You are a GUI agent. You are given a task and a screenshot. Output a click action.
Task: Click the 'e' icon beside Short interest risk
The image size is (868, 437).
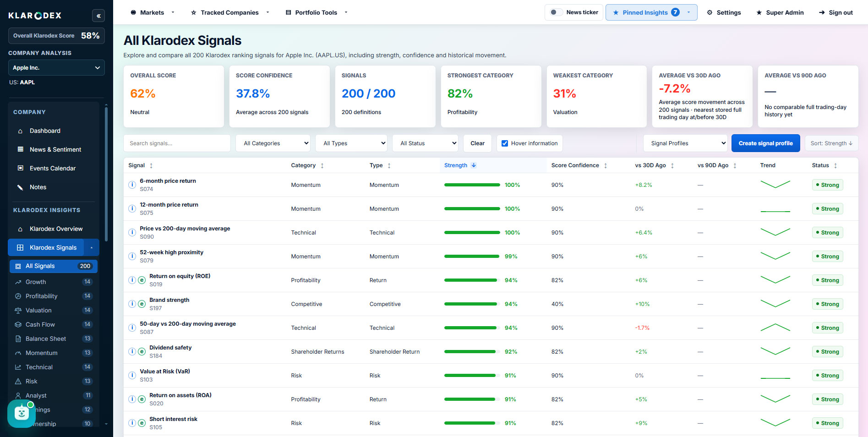pos(142,423)
